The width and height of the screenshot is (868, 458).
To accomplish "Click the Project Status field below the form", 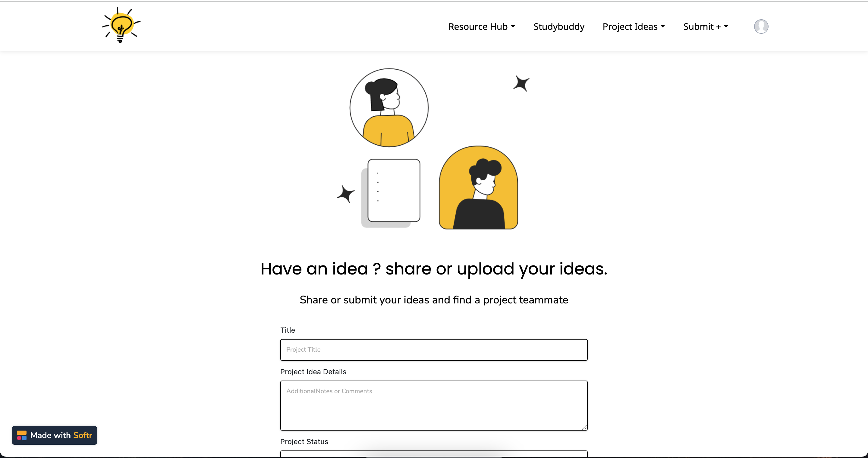I will (434, 455).
